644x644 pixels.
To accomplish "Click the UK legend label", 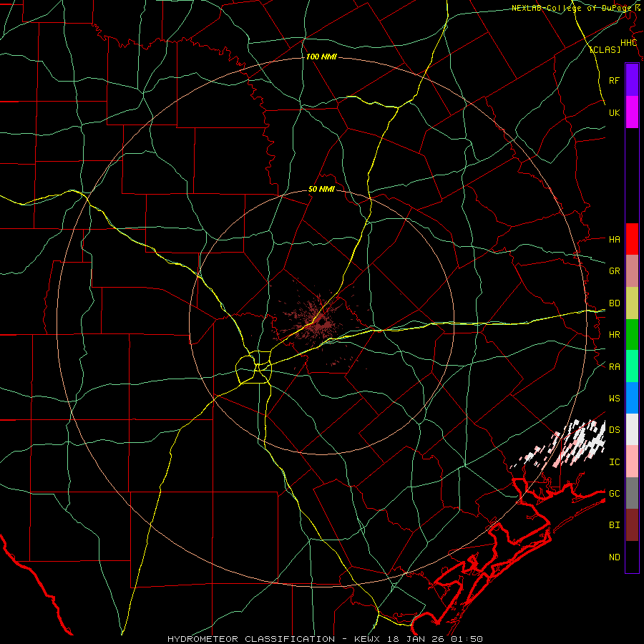I will point(614,112).
